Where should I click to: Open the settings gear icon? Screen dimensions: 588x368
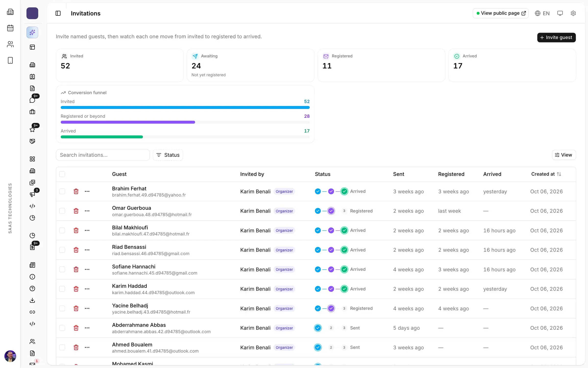point(573,13)
